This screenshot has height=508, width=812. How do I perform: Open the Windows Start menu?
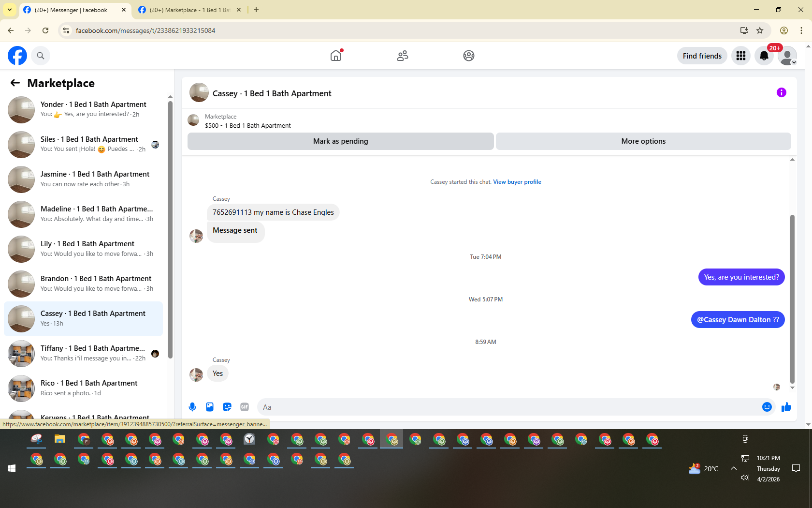12,468
